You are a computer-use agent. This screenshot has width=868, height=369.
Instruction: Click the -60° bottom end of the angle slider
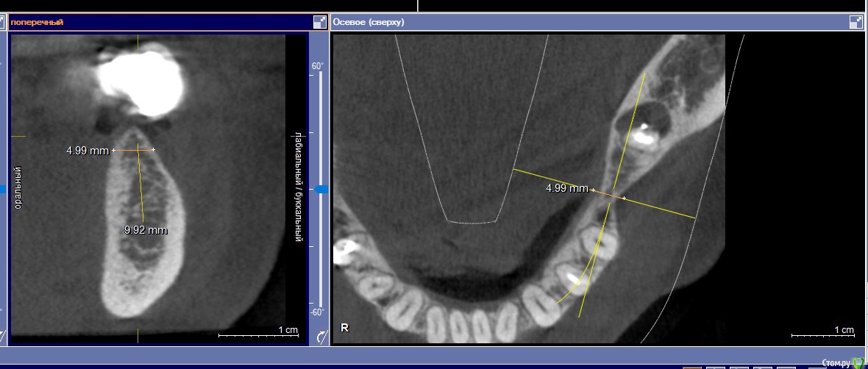tap(317, 312)
